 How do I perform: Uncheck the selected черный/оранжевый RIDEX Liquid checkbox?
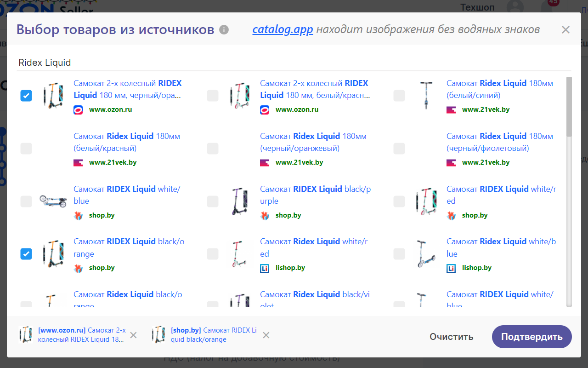coord(26,96)
